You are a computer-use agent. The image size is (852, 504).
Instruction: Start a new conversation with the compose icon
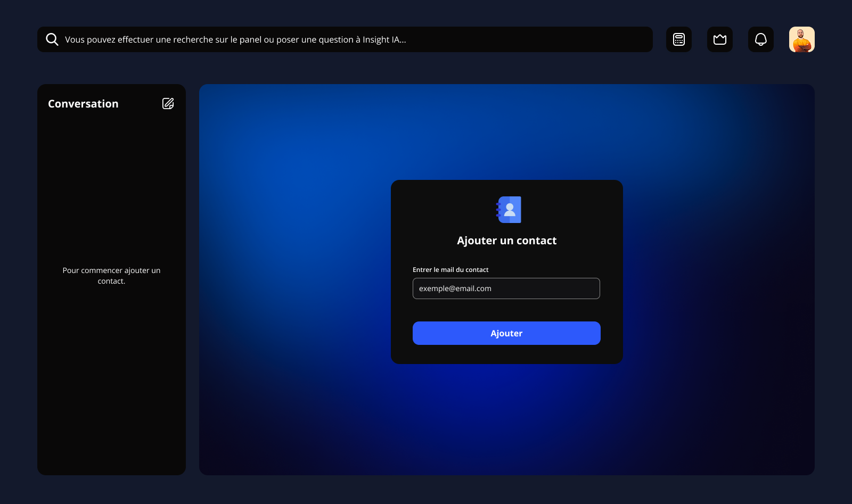point(168,104)
